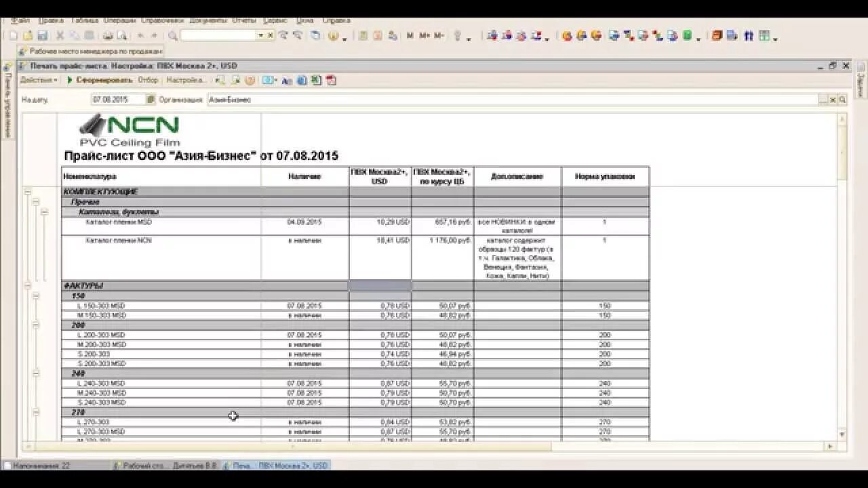Click the orange windows-stack icon
The height and width of the screenshot is (488, 868).
717,35
